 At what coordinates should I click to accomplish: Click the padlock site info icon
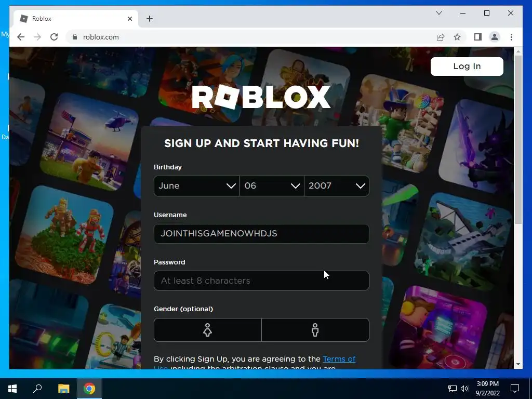tap(75, 37)
